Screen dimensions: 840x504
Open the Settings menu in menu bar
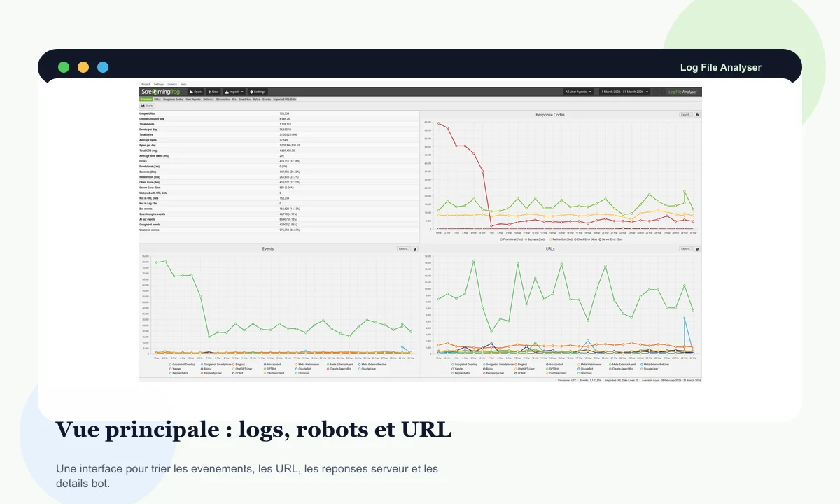pyautogui.click(x=159, y=84)
